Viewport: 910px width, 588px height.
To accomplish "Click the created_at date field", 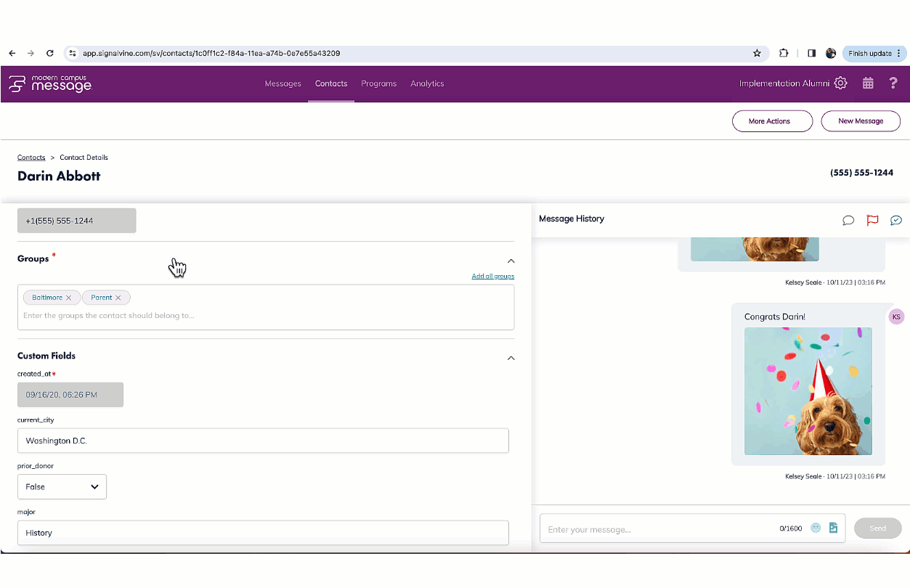I will [x=70, y=395].
